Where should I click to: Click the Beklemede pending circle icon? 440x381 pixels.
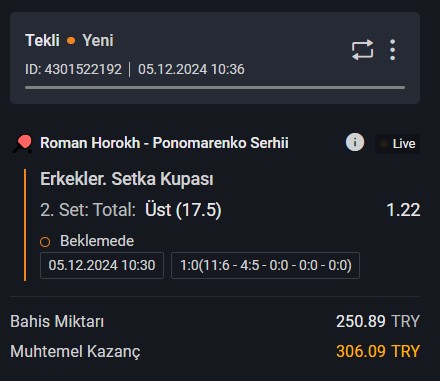coord(45,242)
